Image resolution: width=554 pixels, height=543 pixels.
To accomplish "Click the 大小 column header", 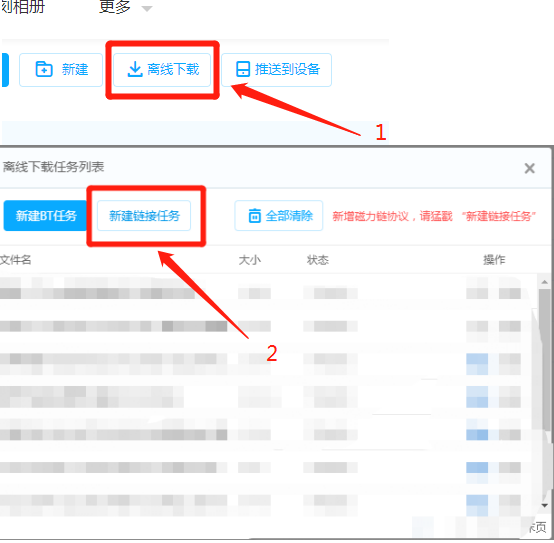I will [x=249, y=260].
